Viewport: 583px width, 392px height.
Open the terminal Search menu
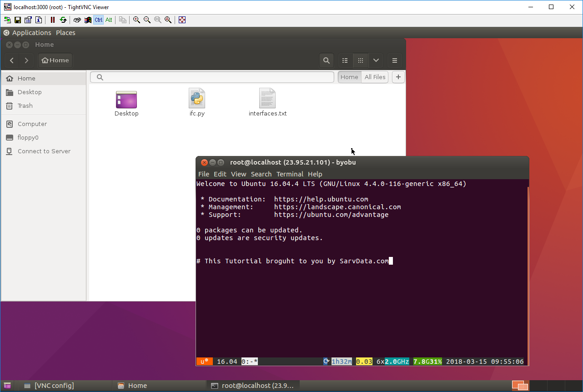pos(261,174)
